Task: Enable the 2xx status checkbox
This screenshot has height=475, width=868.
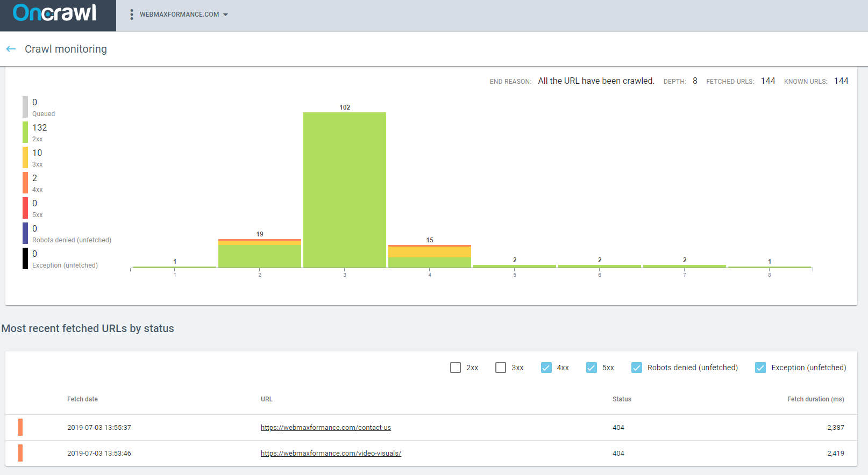Action: 456,368
